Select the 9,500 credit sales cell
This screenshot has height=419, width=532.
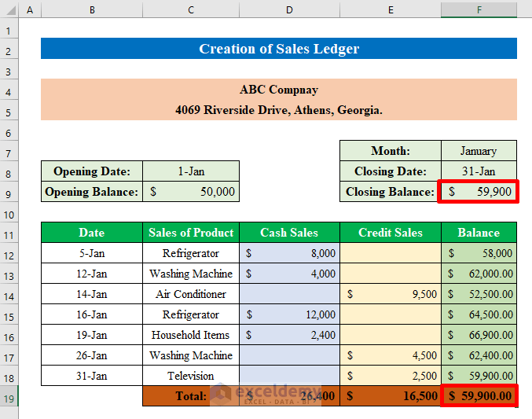click(x=391, y=294)
